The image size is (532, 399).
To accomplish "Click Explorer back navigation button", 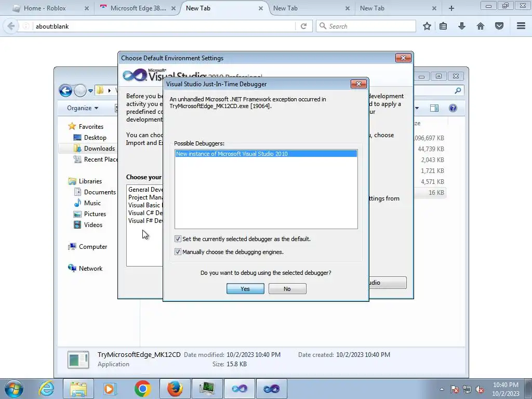I will (x=65, y=90).
